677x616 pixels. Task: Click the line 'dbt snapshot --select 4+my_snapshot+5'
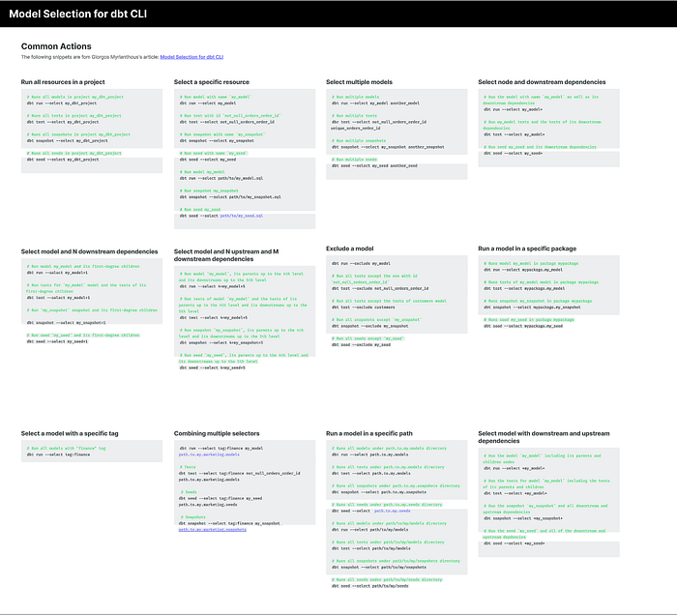pyautogui.click(x=221, y=342)
